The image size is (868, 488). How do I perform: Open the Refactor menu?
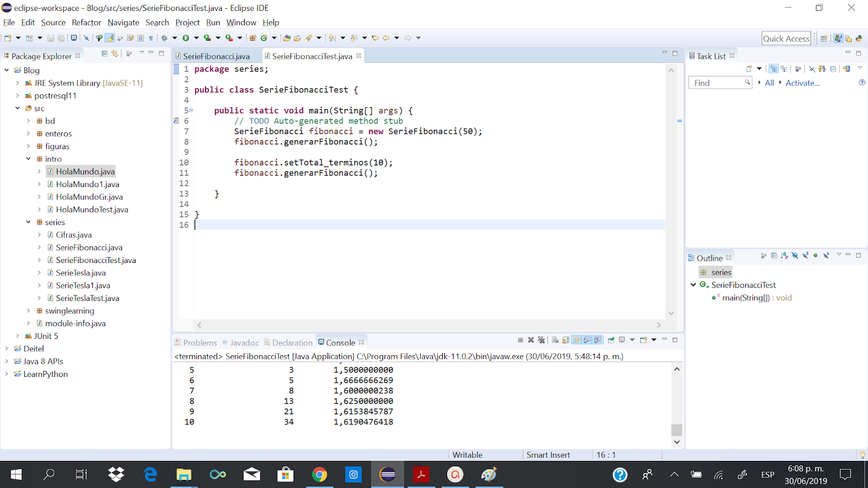pos(86,23)
